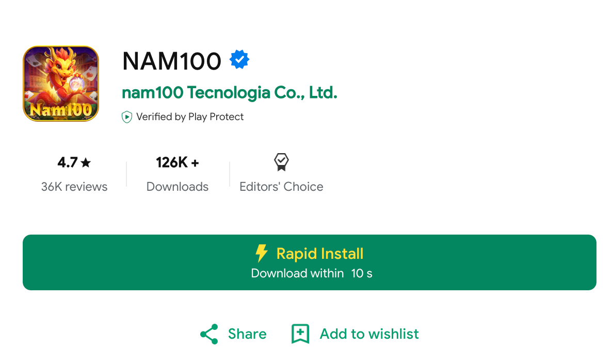Click the star next to 4.7 rating
The height and width of the screenshot is (364, 613).
click(86, 162)
